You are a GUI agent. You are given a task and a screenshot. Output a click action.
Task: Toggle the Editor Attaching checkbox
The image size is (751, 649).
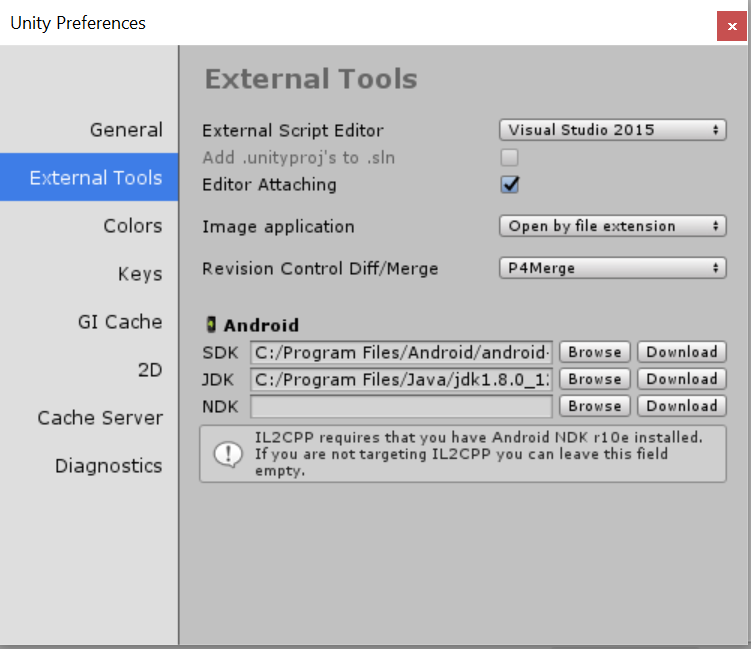click(x=510, y=184)
